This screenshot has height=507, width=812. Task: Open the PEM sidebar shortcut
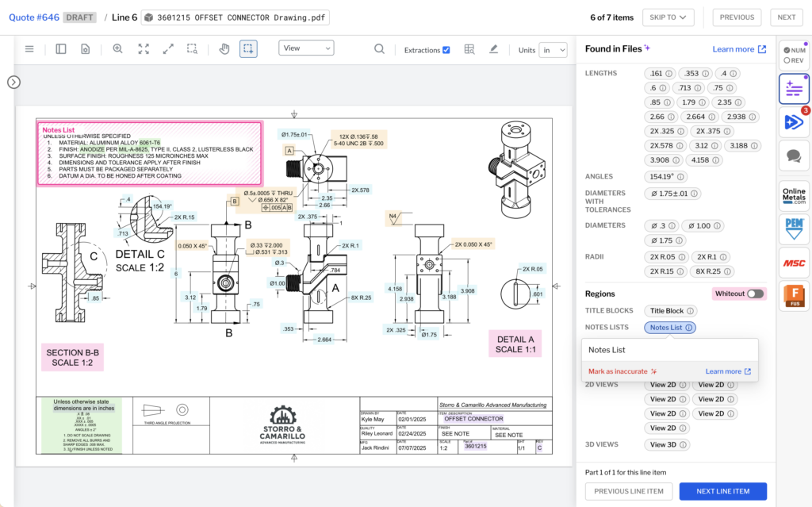794,229
